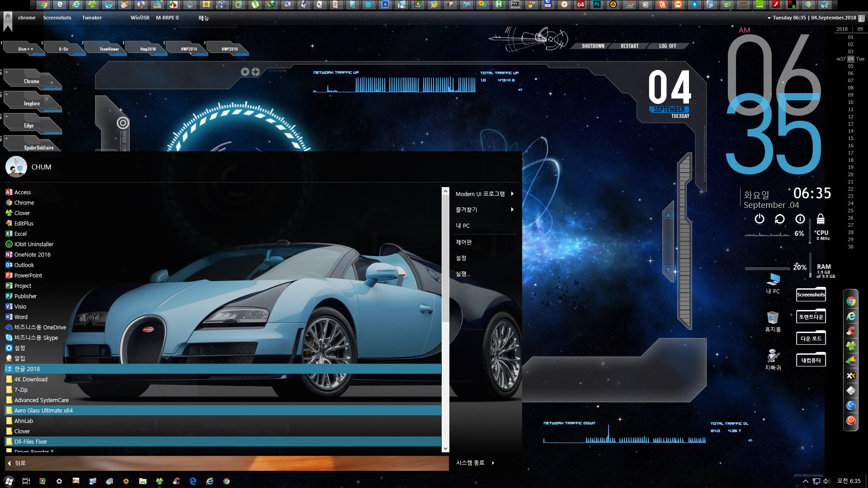Image resolution: width=868 pixels, height=488 pixels.
Task: Click the power icon in the clock widget
Action: tap(759, 219)
